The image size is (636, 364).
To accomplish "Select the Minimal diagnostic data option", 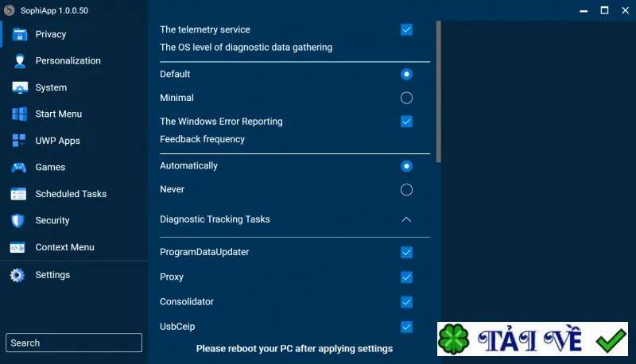I will coord(406,98).
